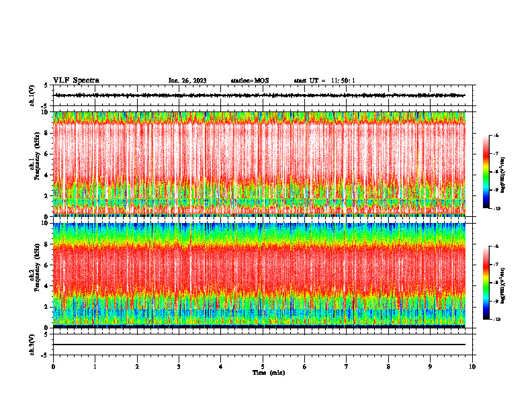Click time axis tick label "5"
Screen dimensions: 532x411
(x=263, y=367)
